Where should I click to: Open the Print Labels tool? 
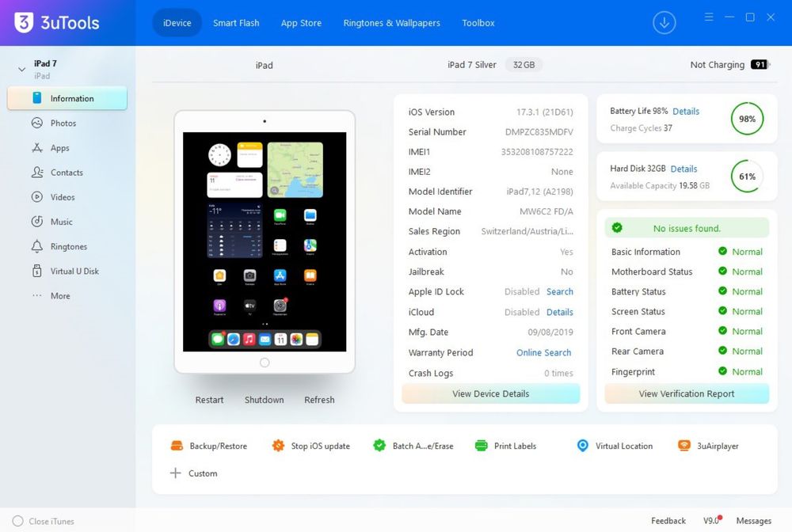[x=505, y=446]
